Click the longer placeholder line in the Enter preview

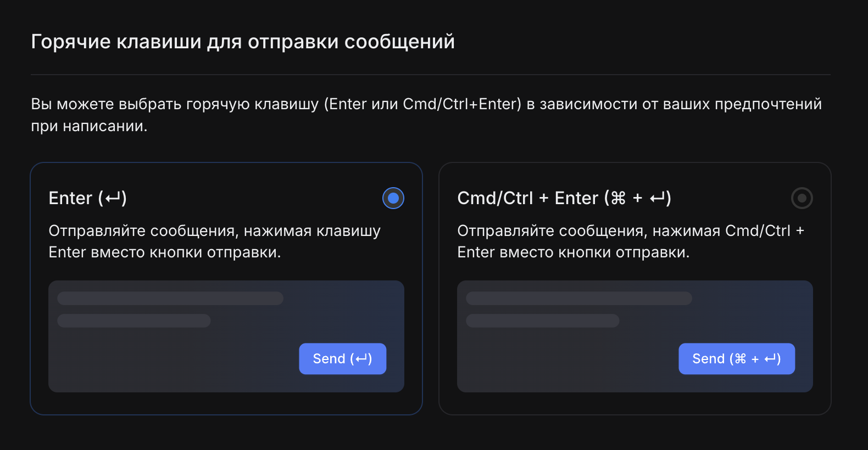pyautogui.click(x=170, y=299)
